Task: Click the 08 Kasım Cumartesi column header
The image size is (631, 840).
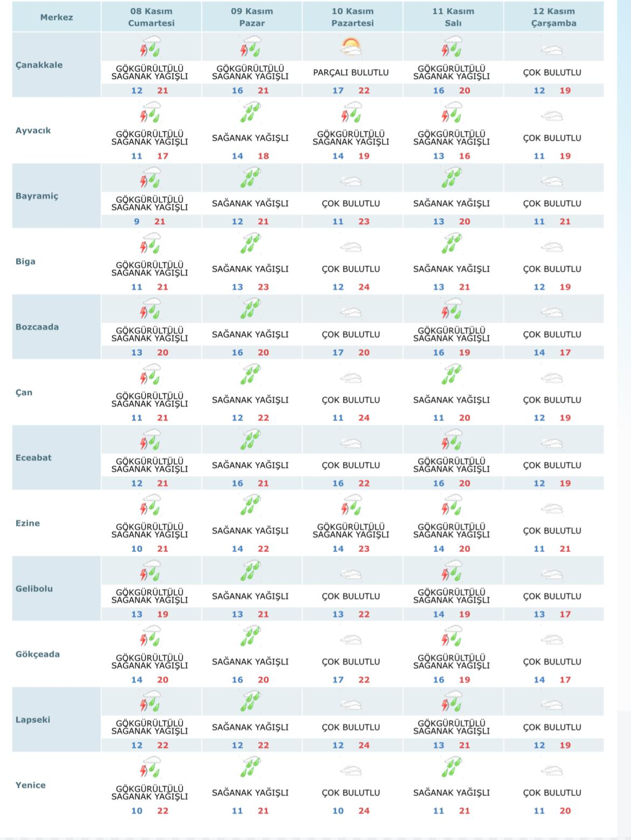Action: tap(151, 17)
